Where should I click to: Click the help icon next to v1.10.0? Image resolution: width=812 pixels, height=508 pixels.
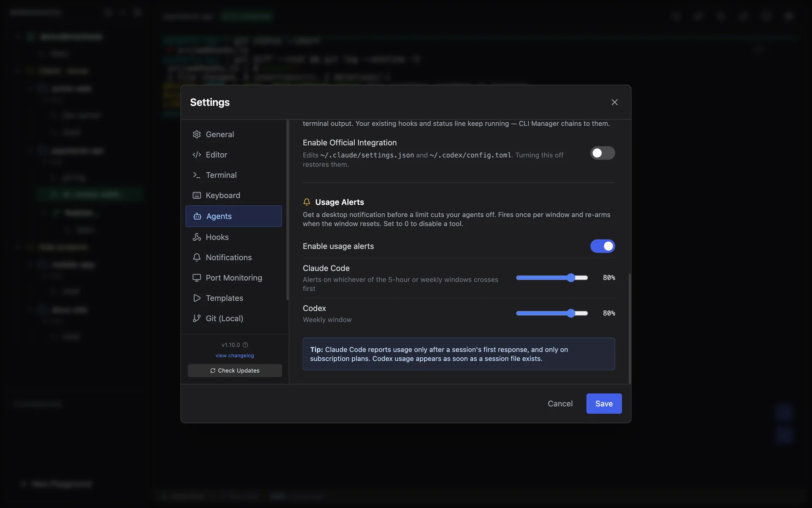pyautogui.click(x=245, y=345)
